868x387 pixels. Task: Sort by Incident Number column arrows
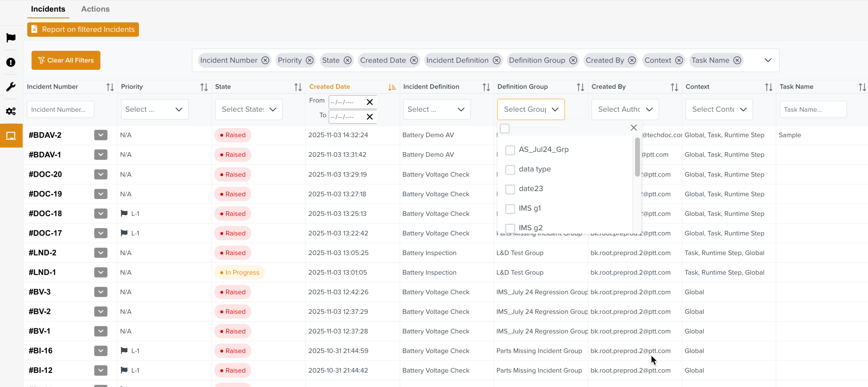110,87
